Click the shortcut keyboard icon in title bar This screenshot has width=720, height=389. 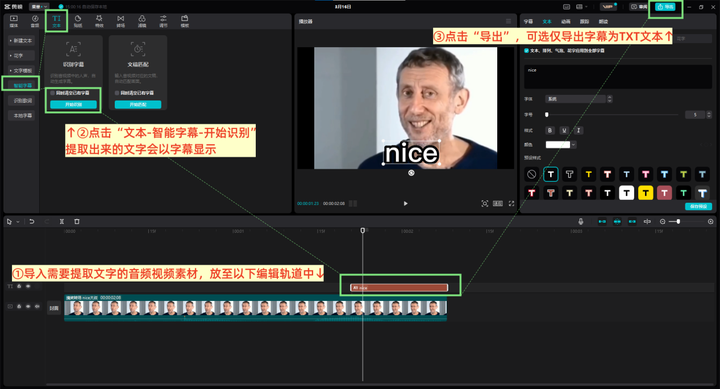click(x=566, y=7)
